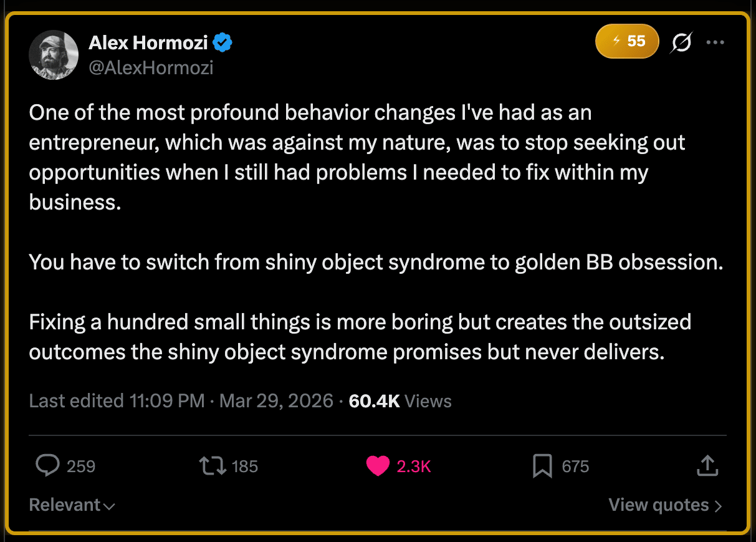Click the repost arrows icon

click(212, 466)
